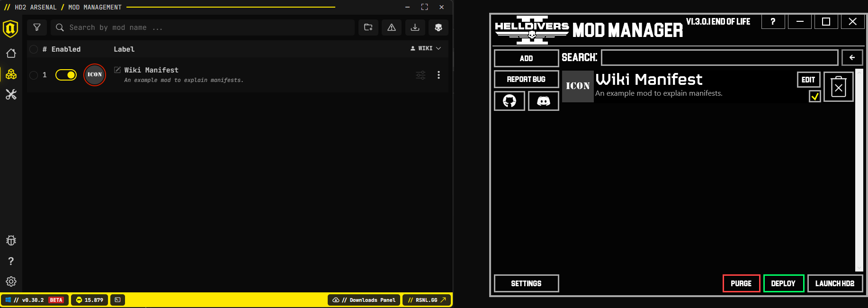Open the Downloads Panel button
The image size is (868, 308).
[x=364, y=300]
